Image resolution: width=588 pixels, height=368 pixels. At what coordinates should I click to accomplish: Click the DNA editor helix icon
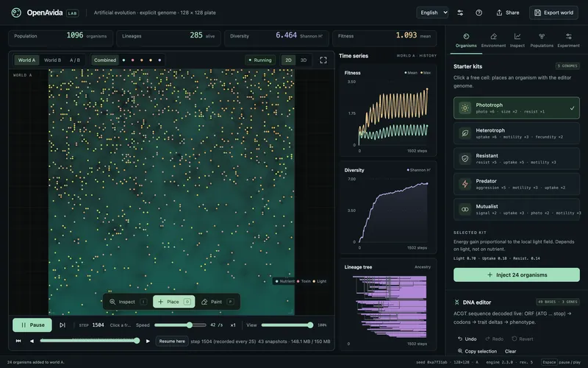[456, 302]
